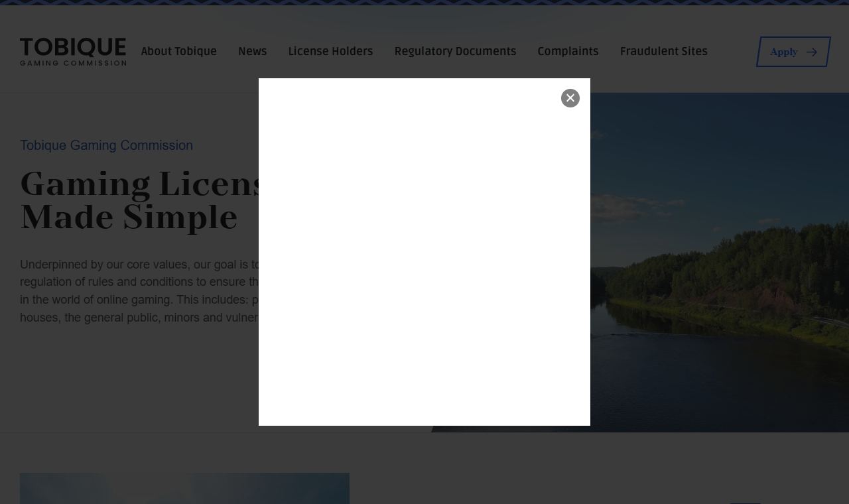
Task: Open the About Tobique menu item
Action: point(179,52)
